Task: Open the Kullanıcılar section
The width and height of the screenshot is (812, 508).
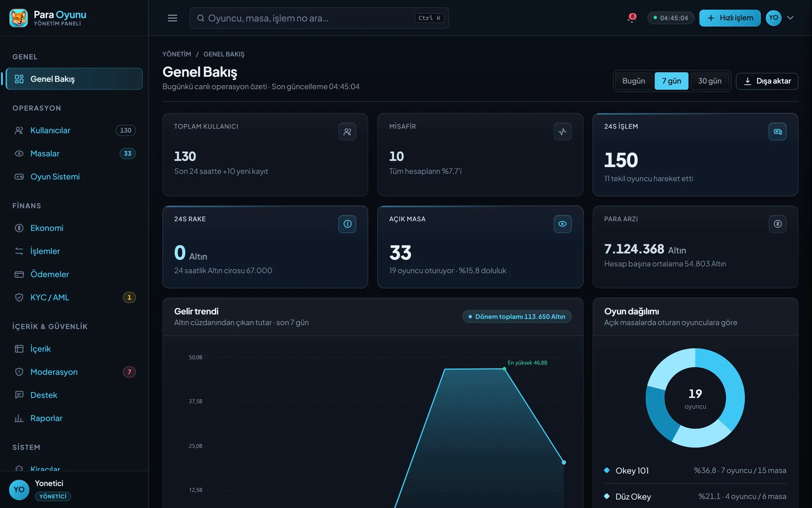Action: tap(74, 130)
